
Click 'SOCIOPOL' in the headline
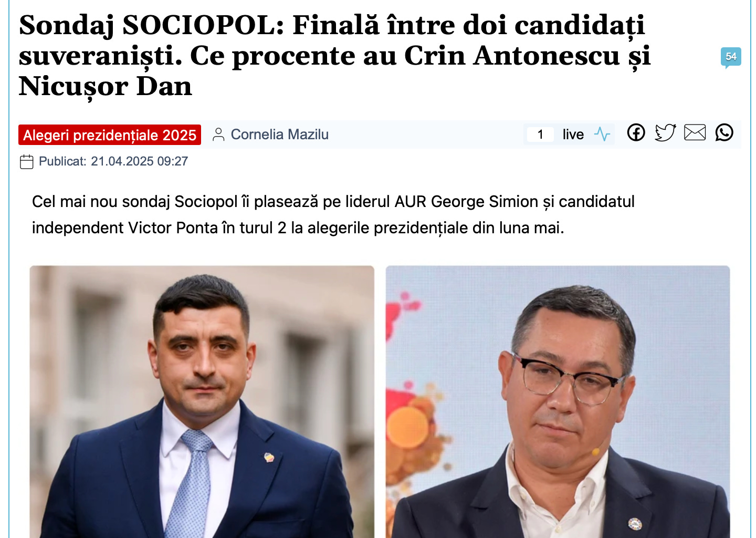[203, 25]
